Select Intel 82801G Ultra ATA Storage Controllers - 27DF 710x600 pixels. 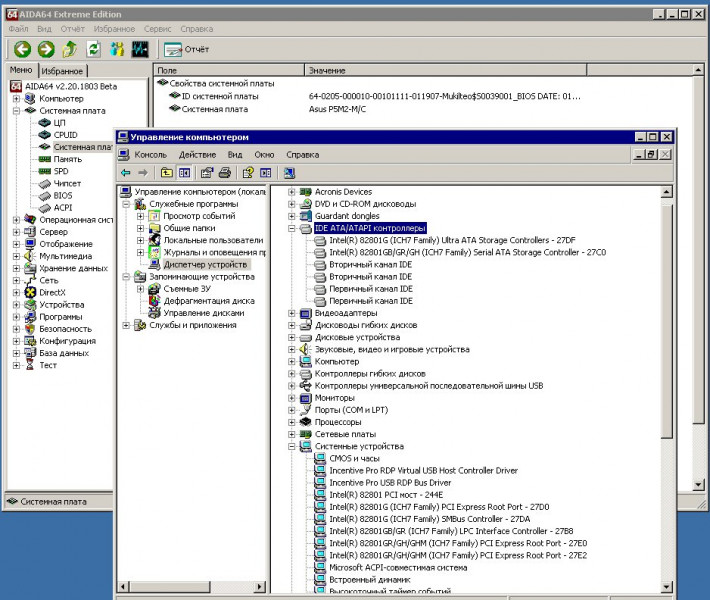[x=452, y=240]
